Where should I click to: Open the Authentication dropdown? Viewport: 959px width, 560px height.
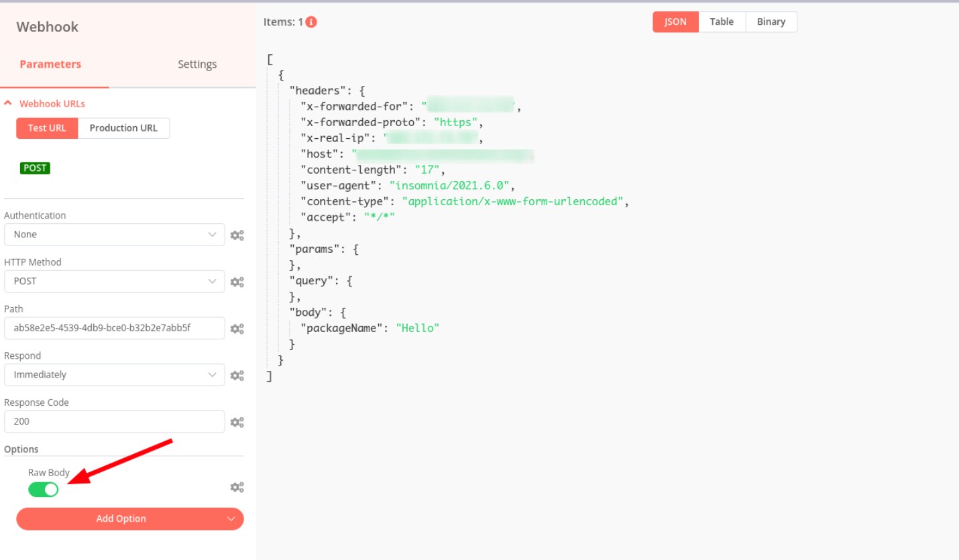coord(114,235)
